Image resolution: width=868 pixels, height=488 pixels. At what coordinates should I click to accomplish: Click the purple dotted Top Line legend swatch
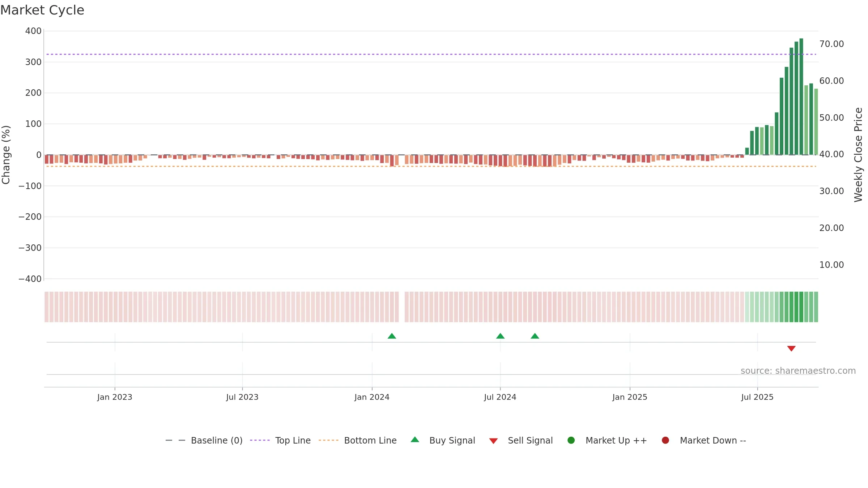[260, 440]
